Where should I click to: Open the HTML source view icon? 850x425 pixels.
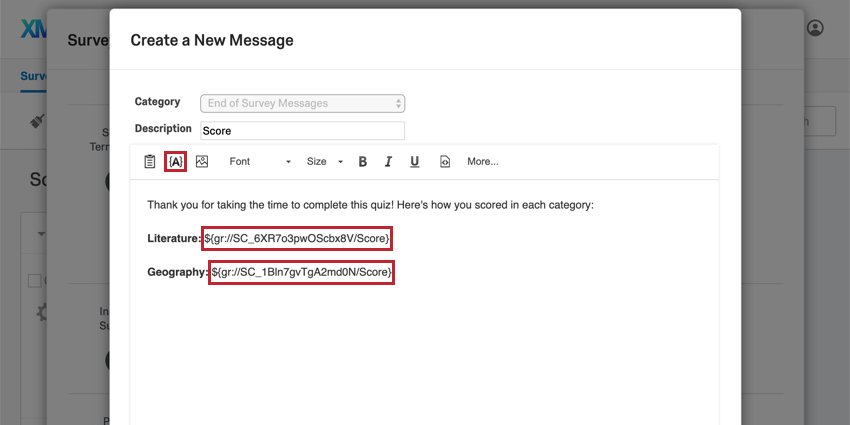click(x=445, y=162)
